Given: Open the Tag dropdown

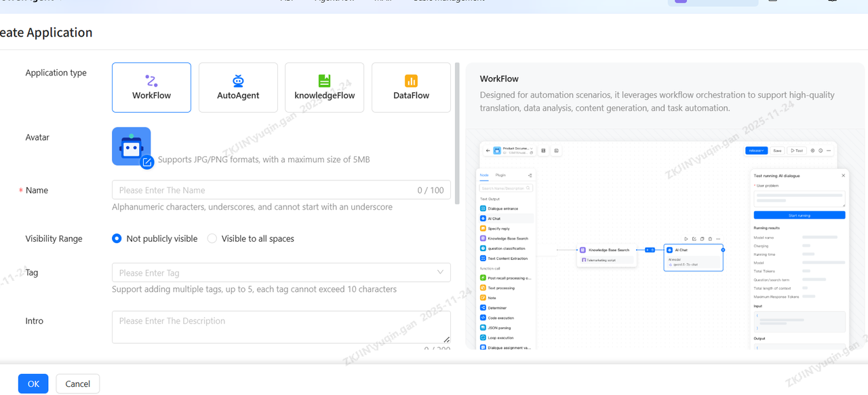Looking at the screenshot, I should point(281,273).
